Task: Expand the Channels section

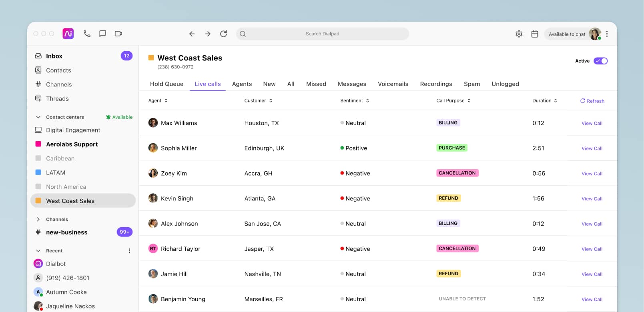Action: (x=38, y=219)
